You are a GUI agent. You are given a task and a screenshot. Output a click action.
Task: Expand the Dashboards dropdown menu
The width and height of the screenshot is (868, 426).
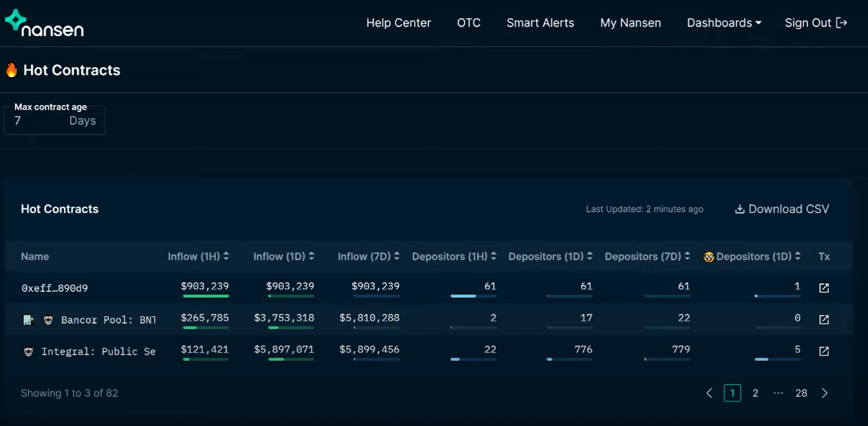[724, 23]
